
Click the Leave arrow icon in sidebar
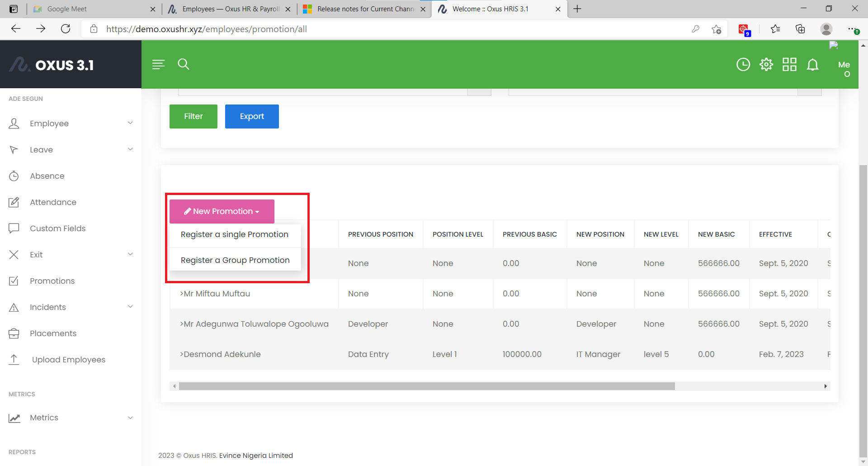(x=14, y=150)
